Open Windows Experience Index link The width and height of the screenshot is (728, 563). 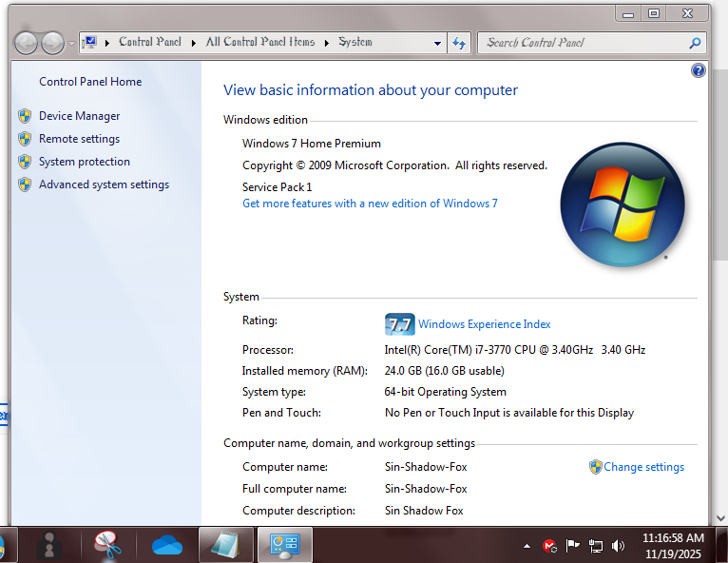[x=485, y=324]
